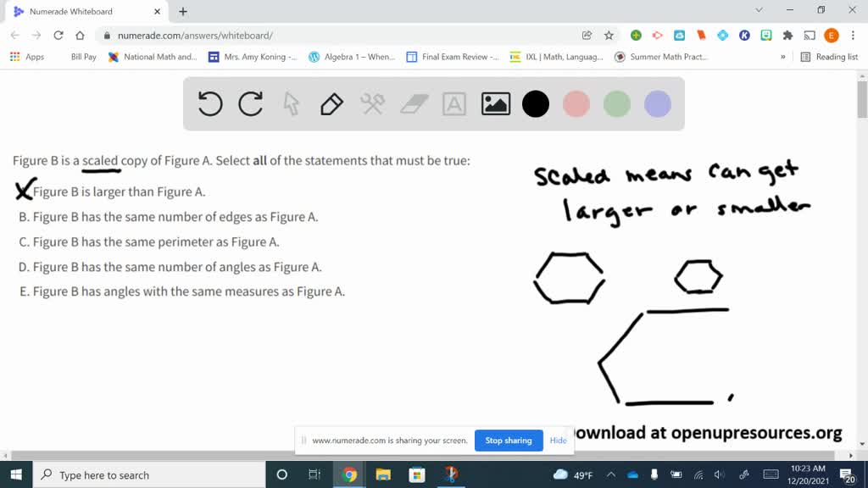Image resolution: width=868 pixels, height=488 pixels.
Task: Reload the browser page
Action: pyautogui.click(x=58, y=36)
